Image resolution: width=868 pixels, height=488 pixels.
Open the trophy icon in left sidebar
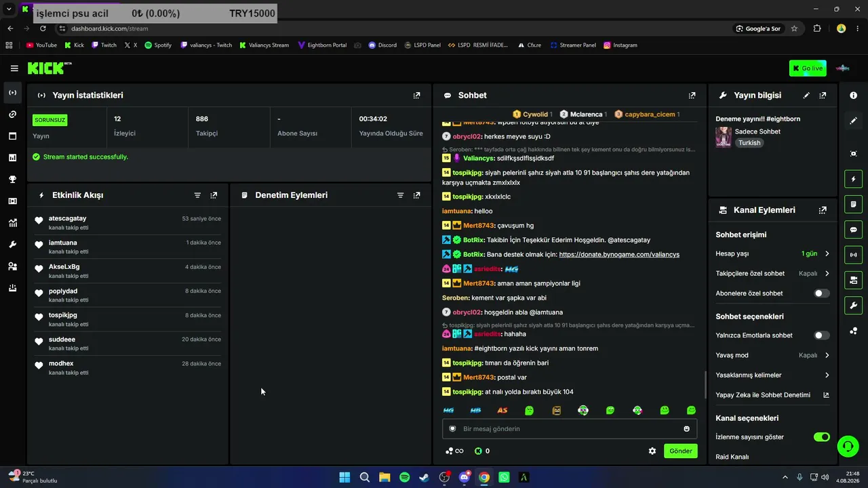pyautogui.click(x=12, y=180)
